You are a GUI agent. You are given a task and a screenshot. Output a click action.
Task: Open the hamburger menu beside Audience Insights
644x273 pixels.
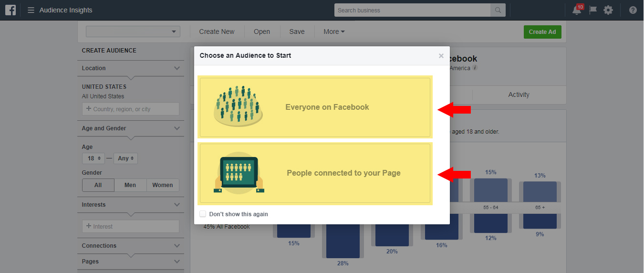31,10
